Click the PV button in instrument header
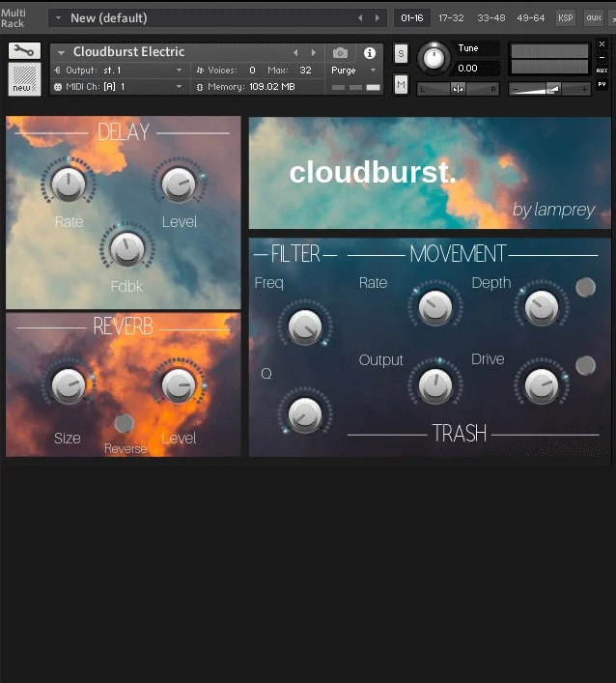 point(602,84)
